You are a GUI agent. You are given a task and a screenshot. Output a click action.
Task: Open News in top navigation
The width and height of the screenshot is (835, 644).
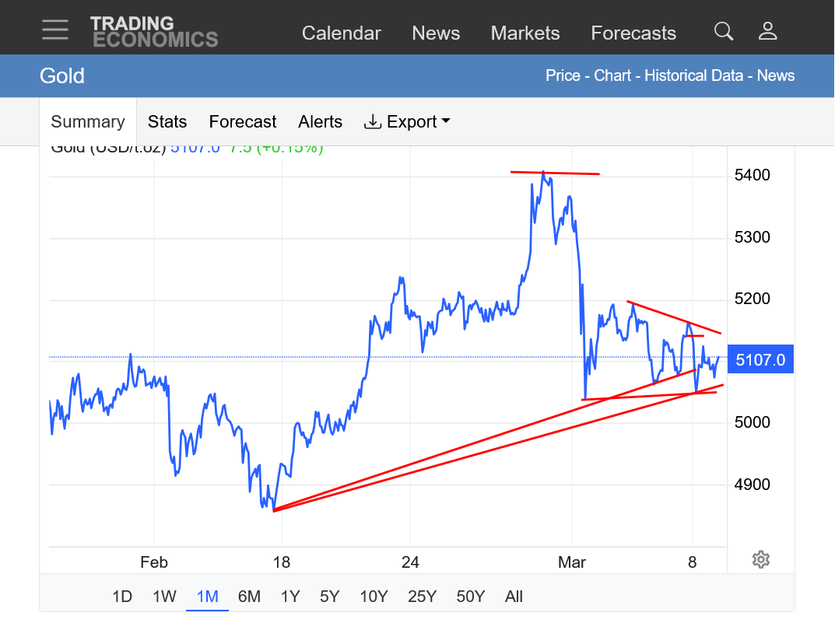(x=436, y=33)
